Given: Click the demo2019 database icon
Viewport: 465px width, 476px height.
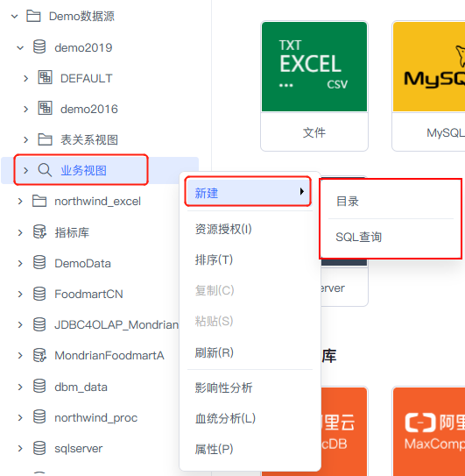Looking at the screenshot, I should 39,47.
